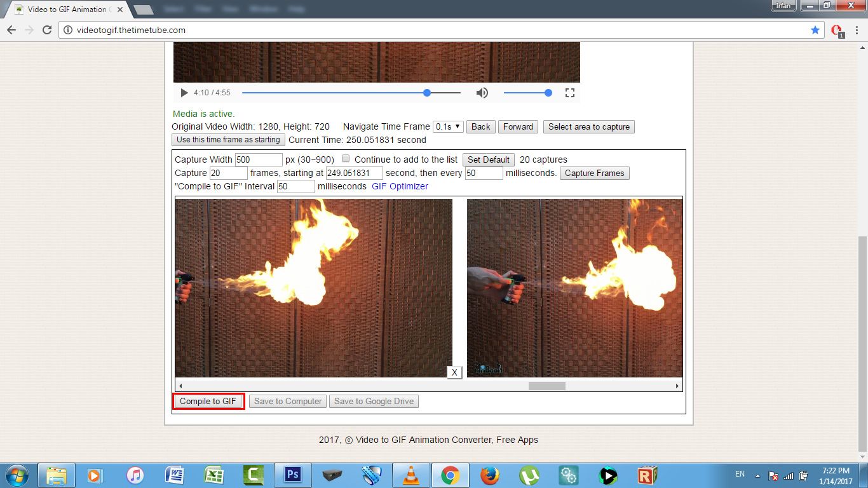The height and width of the screenshot is (488, 868).
Task: Mute the video using the speaker icon
Action: pyautogui.click(x=482, y=93)
